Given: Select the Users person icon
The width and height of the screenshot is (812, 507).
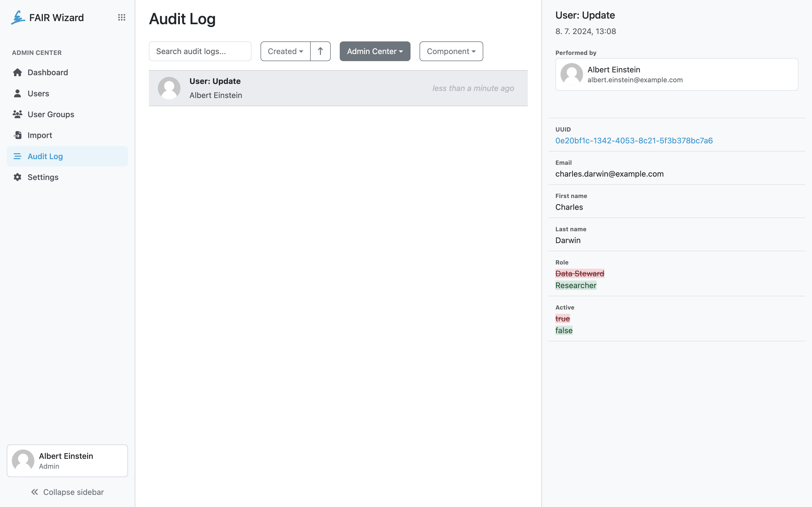Looking at the screenshot, I should click(x=17, y=94).
